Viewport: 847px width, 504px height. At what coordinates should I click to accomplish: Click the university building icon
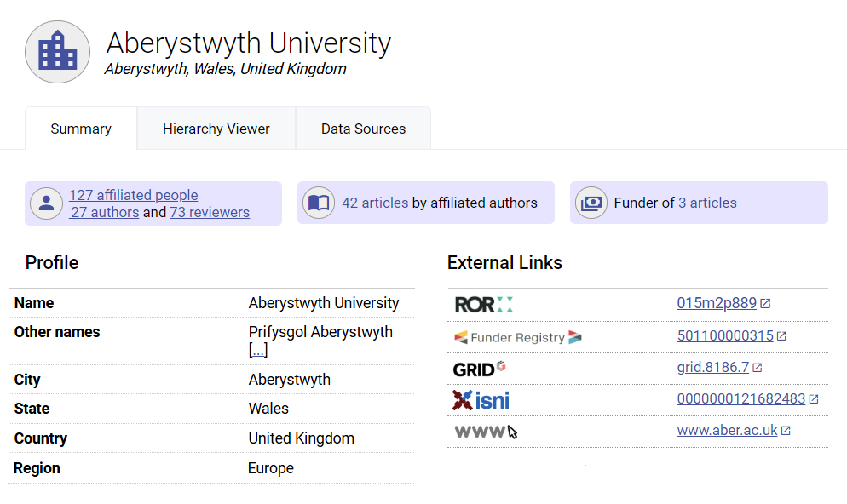click(57, 52)
